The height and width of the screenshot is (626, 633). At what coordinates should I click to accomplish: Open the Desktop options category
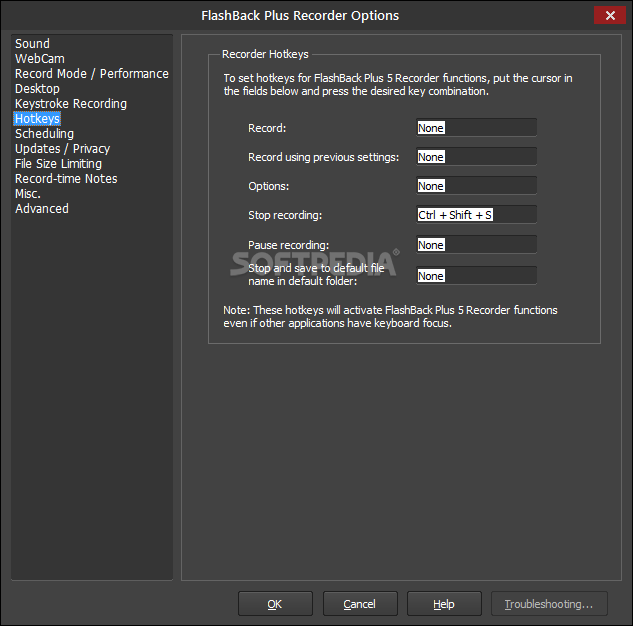click(37, 88)
